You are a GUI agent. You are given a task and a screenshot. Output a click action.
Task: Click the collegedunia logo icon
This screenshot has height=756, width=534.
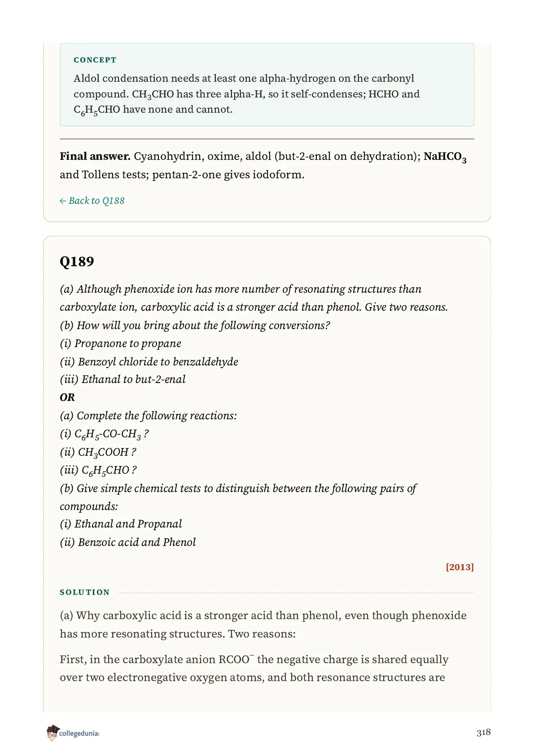53,732
